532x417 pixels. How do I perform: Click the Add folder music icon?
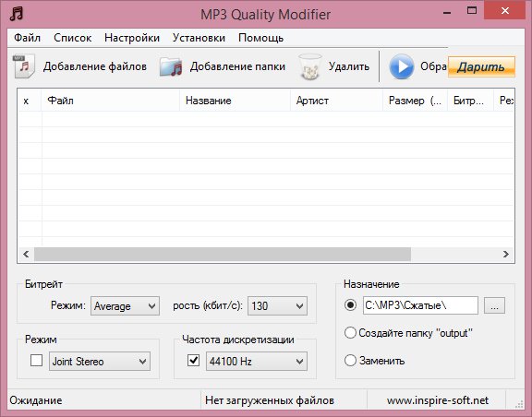pos(171,66)
